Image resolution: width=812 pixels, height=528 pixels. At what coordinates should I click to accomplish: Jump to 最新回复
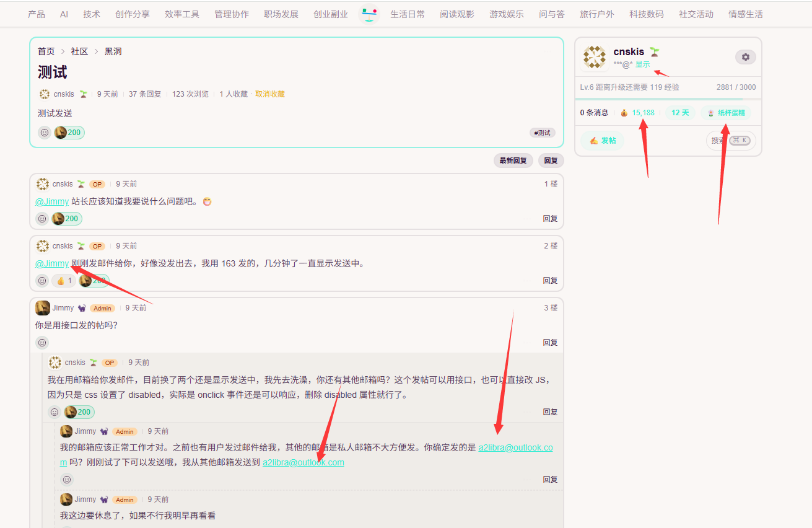pos(513,161)
